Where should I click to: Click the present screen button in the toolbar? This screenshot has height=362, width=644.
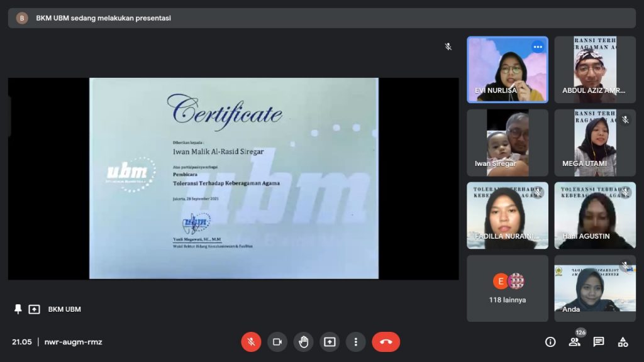point(330,342)
